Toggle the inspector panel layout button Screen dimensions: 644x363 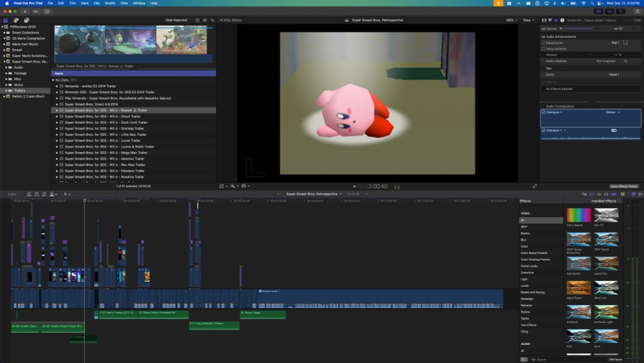point(621,12)
